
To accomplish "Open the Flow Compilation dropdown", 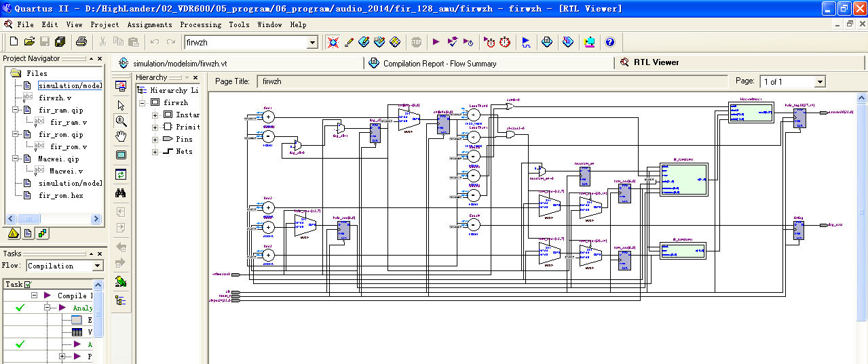I will [x=98, y=266].
